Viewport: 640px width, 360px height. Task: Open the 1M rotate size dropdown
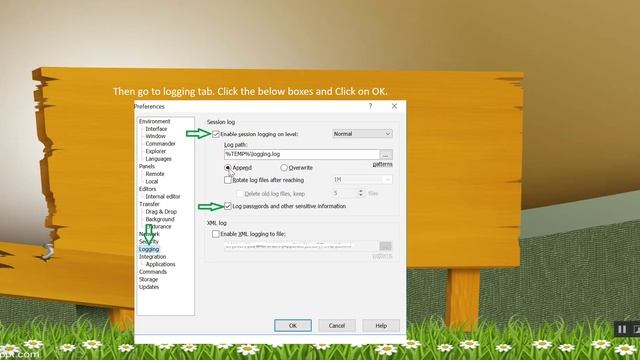(x=362, y=180)
